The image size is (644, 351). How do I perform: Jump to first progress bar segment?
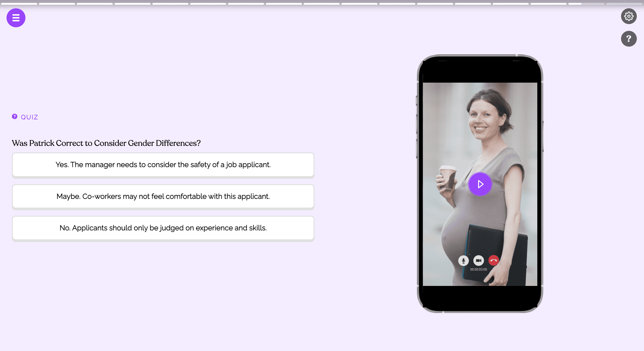point(19,4)
